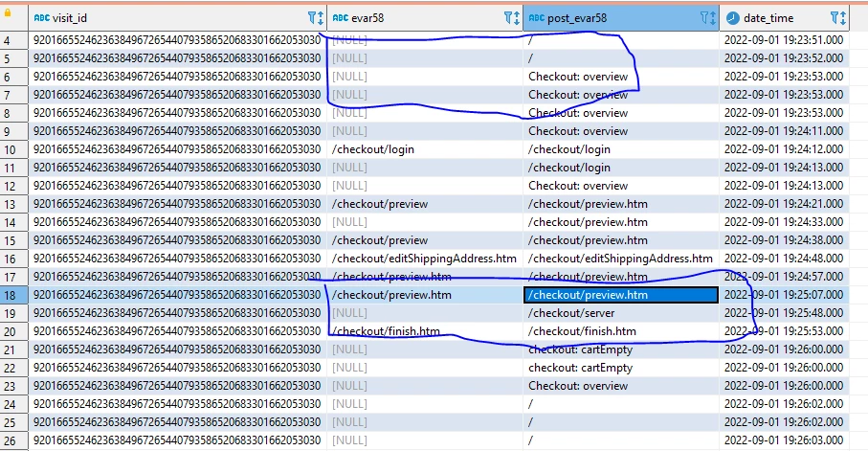
Task: Toggle the sort arrows on the date_time column
Action: pos(842,18)
